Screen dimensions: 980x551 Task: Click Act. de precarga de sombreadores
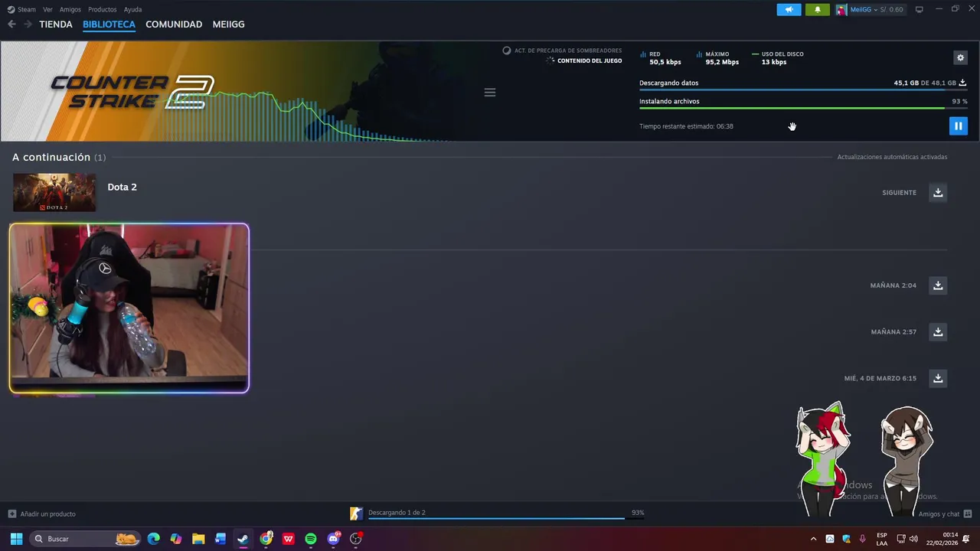(568, 51)
